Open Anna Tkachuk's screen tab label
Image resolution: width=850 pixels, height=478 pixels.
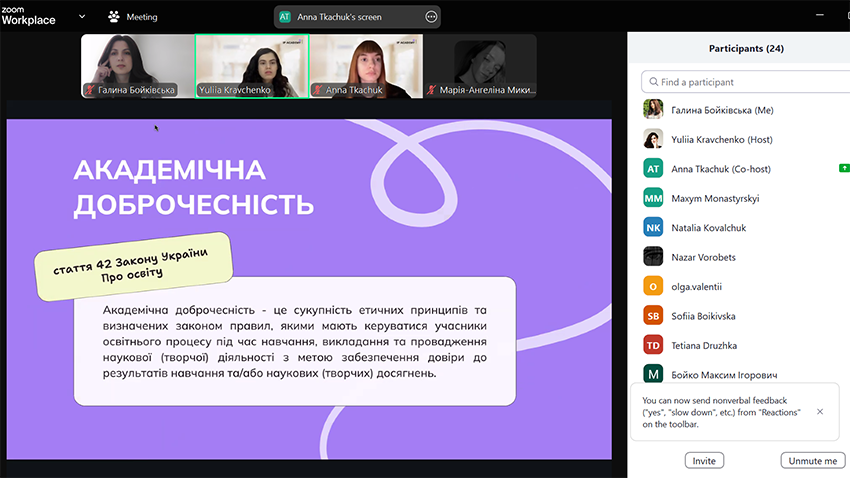(x=340, y=17)
